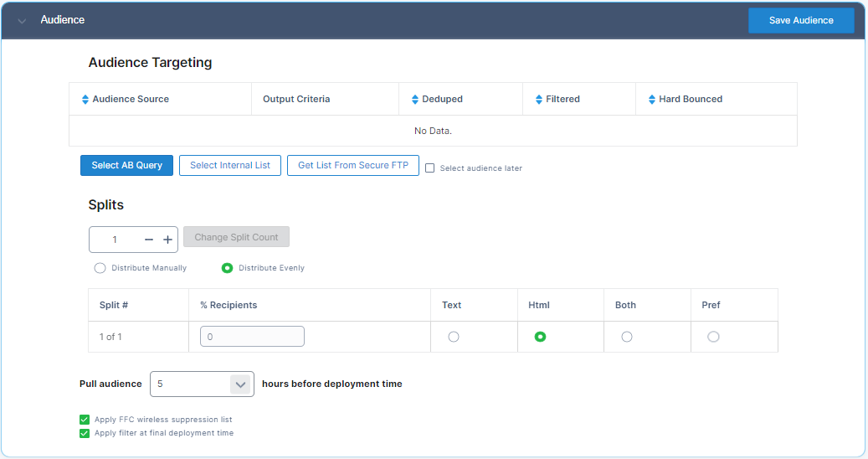Choose Distribute Manually option
Viewport: 868px width, 459px height.
tap(100, 268)
